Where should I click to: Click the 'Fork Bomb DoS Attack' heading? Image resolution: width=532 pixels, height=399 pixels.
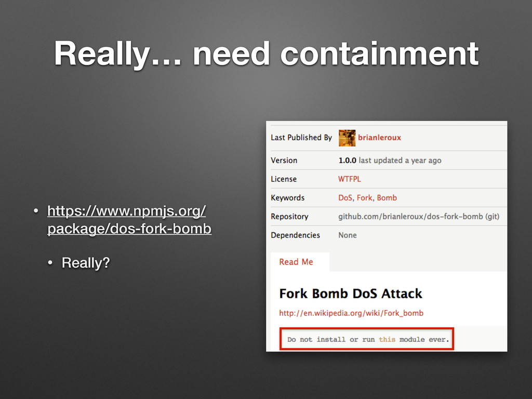click(351, 294)
